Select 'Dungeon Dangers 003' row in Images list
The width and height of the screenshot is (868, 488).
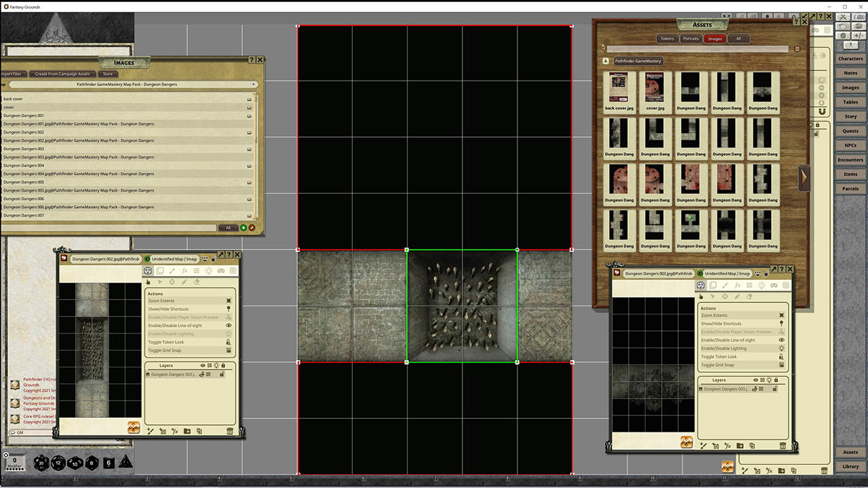(x=127, y=149)
